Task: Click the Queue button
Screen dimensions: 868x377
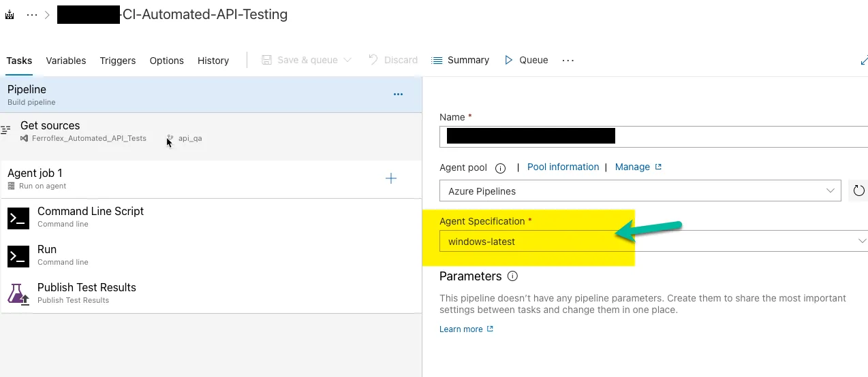Action: (526, 60)
